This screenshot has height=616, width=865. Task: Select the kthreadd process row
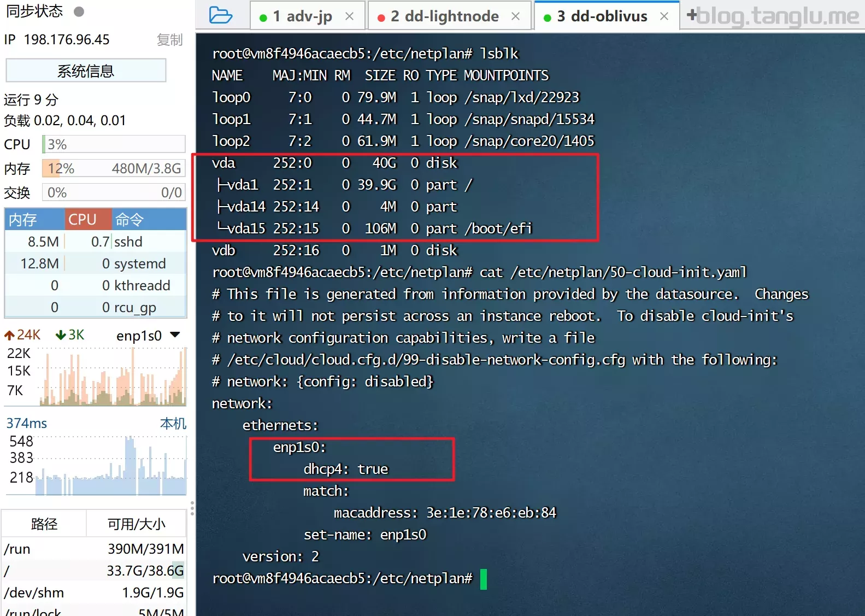tap(96, 285)
